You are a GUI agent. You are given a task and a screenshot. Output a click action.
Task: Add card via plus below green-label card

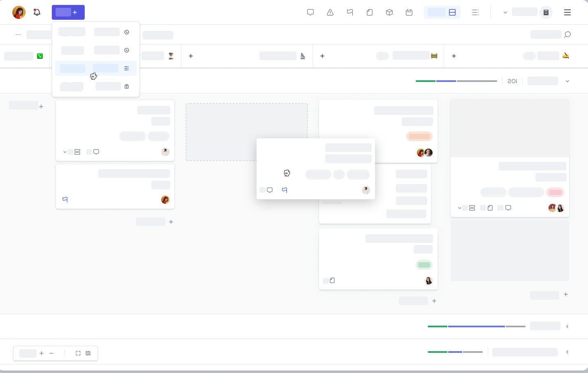coord(434,301)
